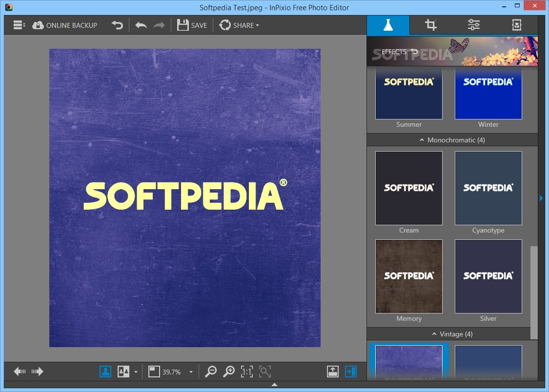Go to the next photo
This screenshot has width=549, height=392.
click(x=37, y=372)
